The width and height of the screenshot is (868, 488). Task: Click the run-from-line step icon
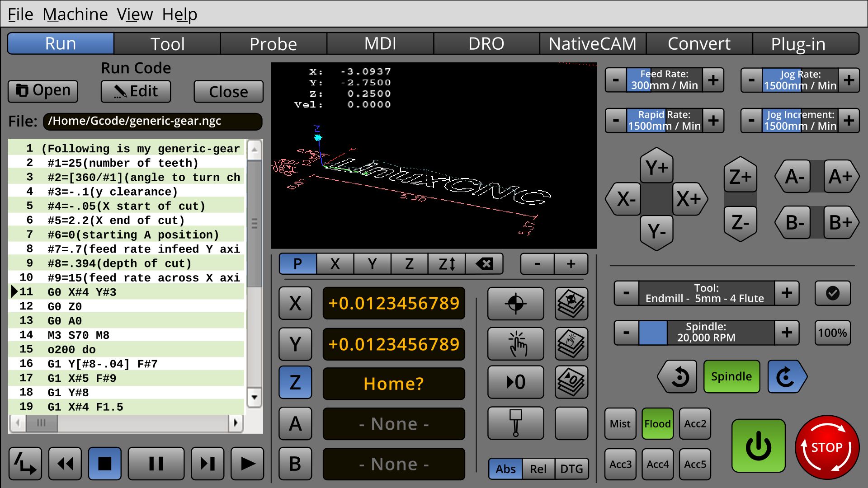25,464
